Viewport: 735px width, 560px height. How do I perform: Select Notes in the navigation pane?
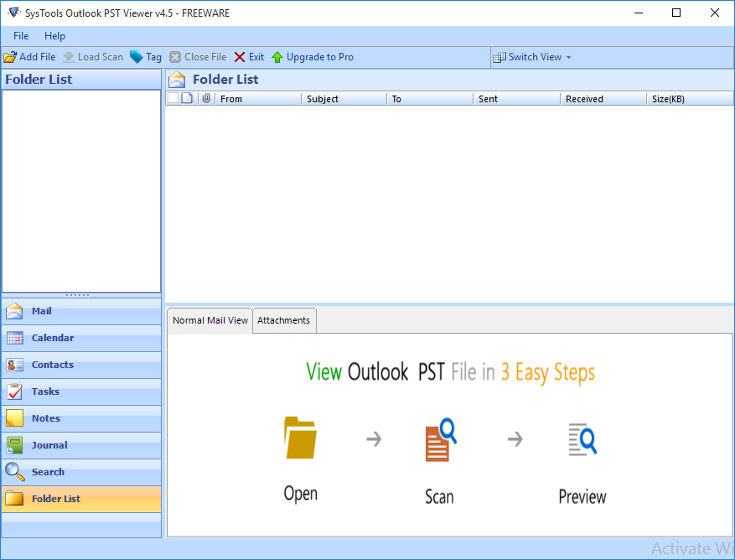click(x=81, y=417)
